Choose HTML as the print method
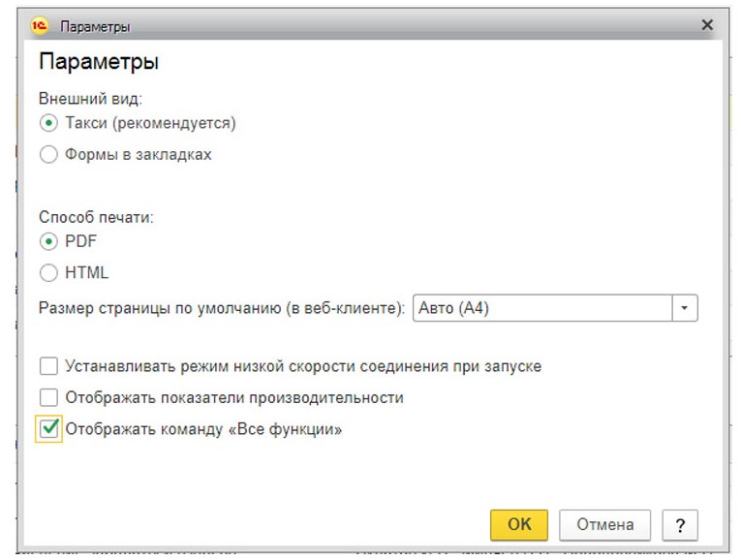Image resolution: width=741 pixels, height=560 pixels. (x=48, y=272)
